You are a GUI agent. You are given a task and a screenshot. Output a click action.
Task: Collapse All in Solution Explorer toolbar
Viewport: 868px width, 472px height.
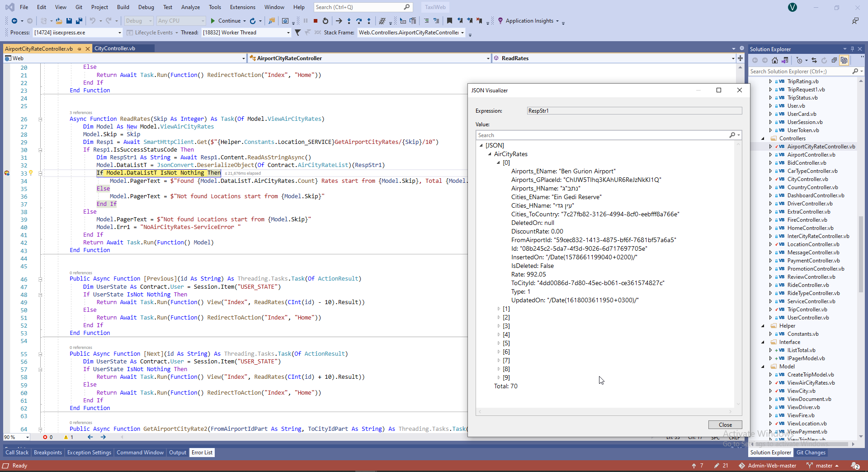(834, 60)
